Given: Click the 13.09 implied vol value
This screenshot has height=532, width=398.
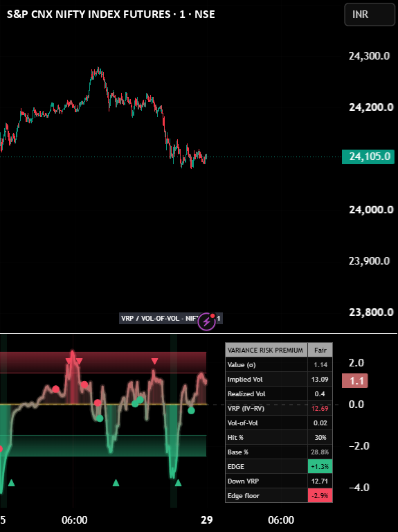Looking at the screenshot, I should click(320, 380).
